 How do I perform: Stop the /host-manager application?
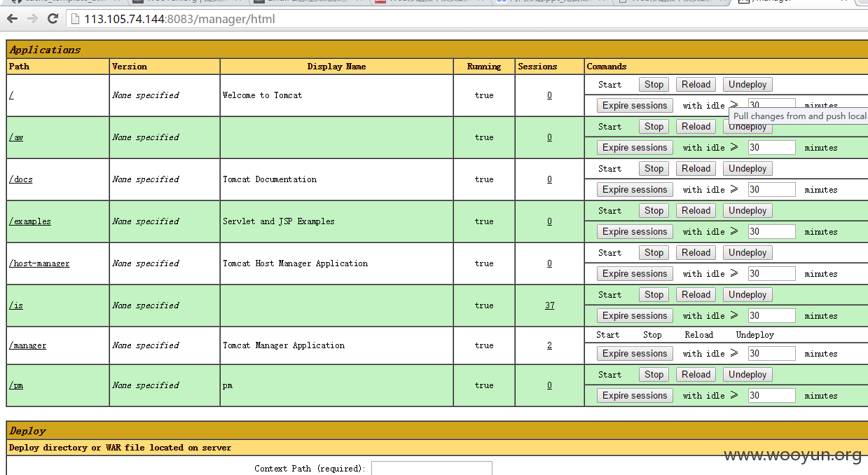pyautogui.click(x=654, y=252)
